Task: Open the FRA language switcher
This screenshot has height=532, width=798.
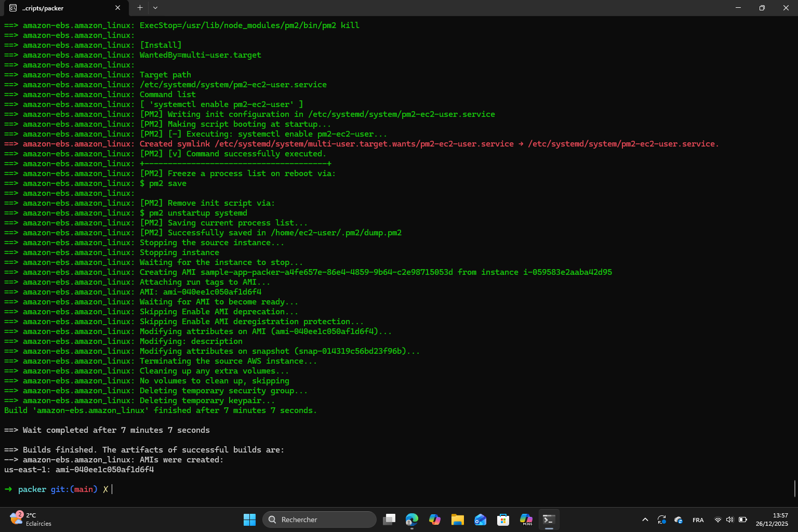Action: tap(698, 520)
